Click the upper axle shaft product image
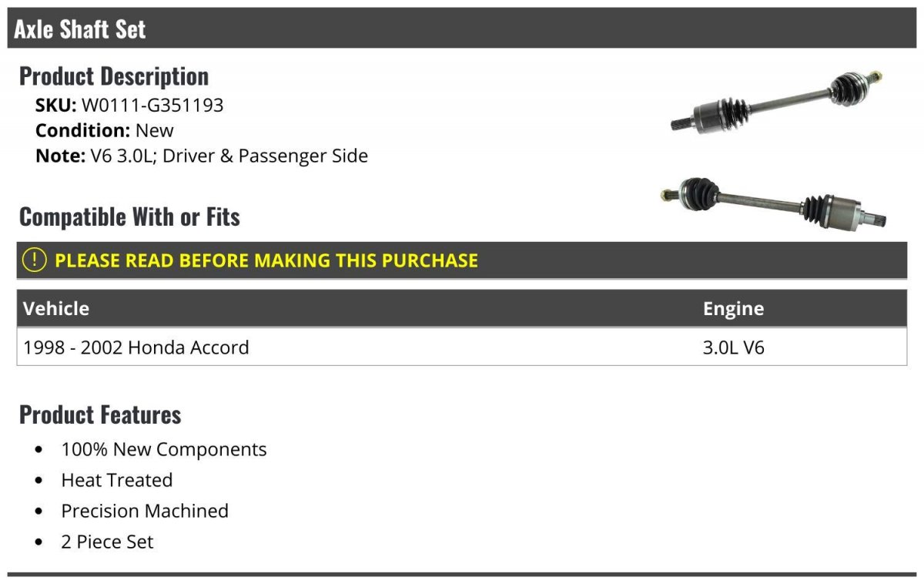 pos(776,101)
